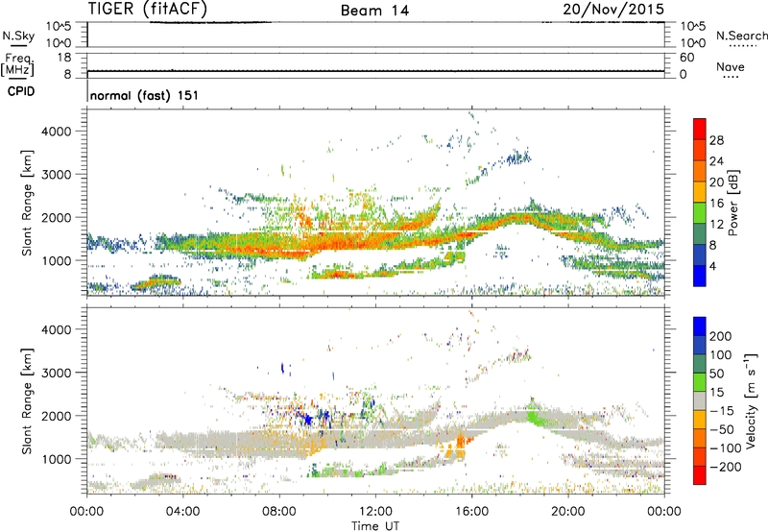Click the -100 tick on Velocity colorbar
Image resolution: width=768 pixels, height=532 pixels.
click(x=726, y=448)
